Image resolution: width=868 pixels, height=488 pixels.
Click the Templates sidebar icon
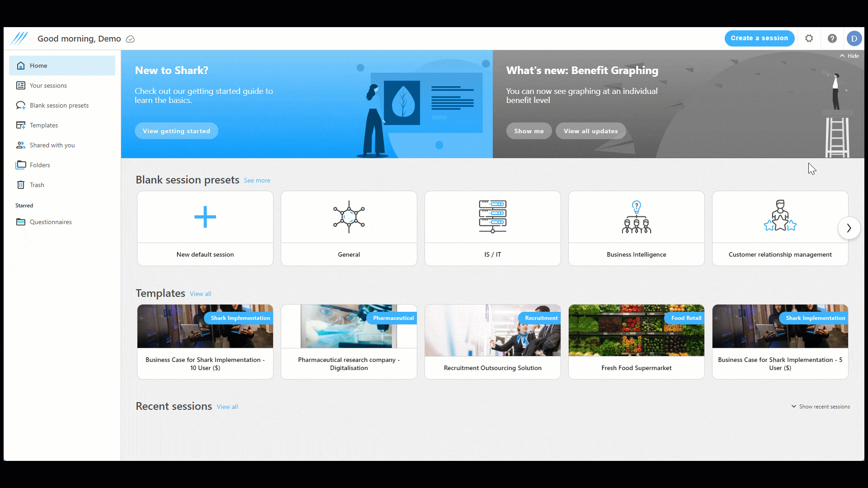tap(21, 125)
